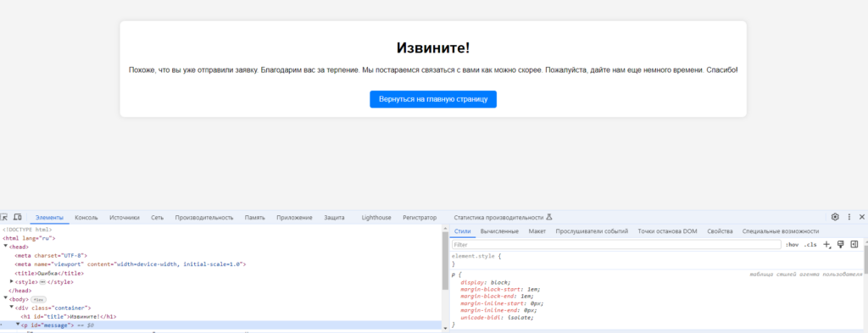Open the Защита tab
Image resolution: width=868 pixels, height=333 pixels.
click(334, 218)
